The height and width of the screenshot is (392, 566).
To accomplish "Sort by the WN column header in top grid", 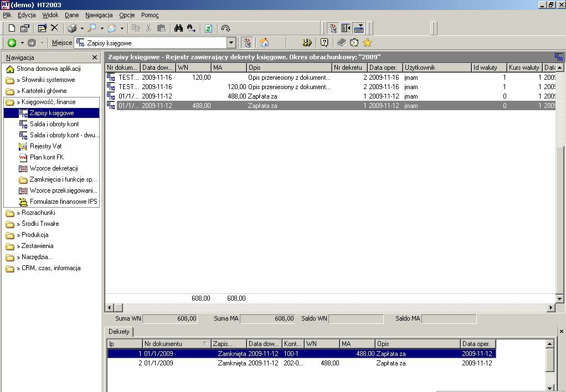I will click(x=193, y=68).
